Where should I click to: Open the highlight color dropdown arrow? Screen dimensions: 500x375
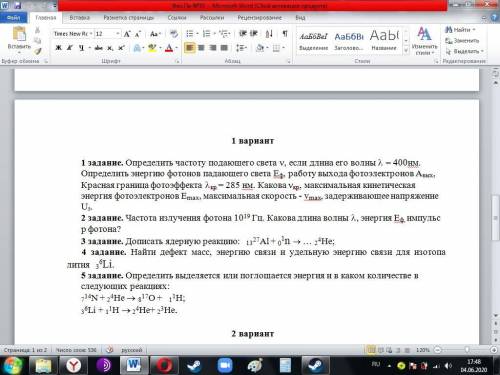point(160,48)
